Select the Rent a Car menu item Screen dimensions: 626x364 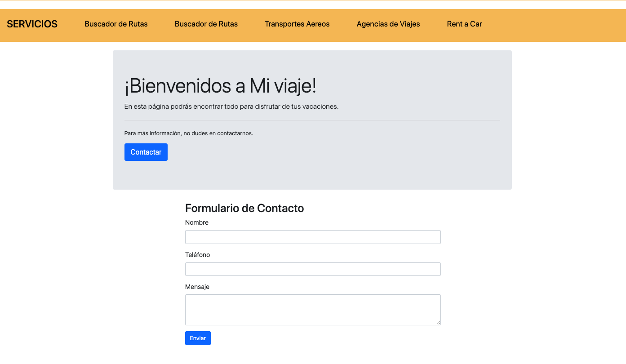click(x=464, y=24)
